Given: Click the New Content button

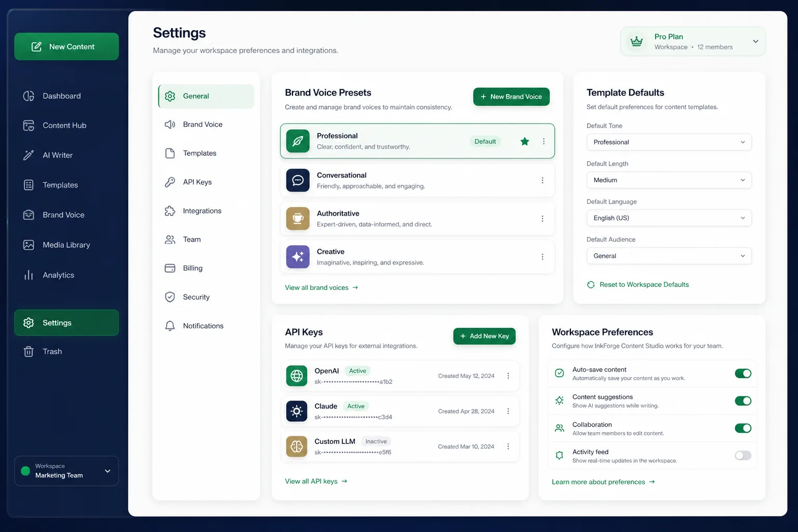Looking at the screenshot, I should (x=66, y=47).
